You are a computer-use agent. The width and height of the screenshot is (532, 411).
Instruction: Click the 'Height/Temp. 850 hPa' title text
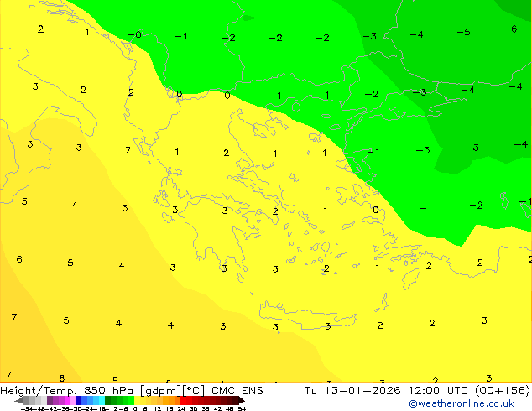(x=66, y=391)
